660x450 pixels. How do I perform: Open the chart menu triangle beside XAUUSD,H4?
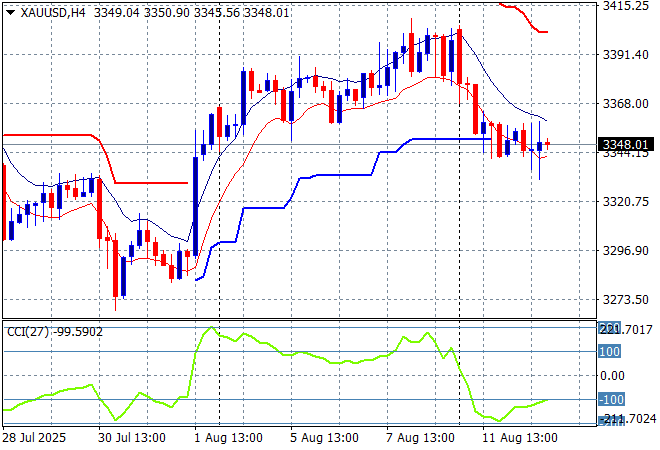[x=11, y=13]
